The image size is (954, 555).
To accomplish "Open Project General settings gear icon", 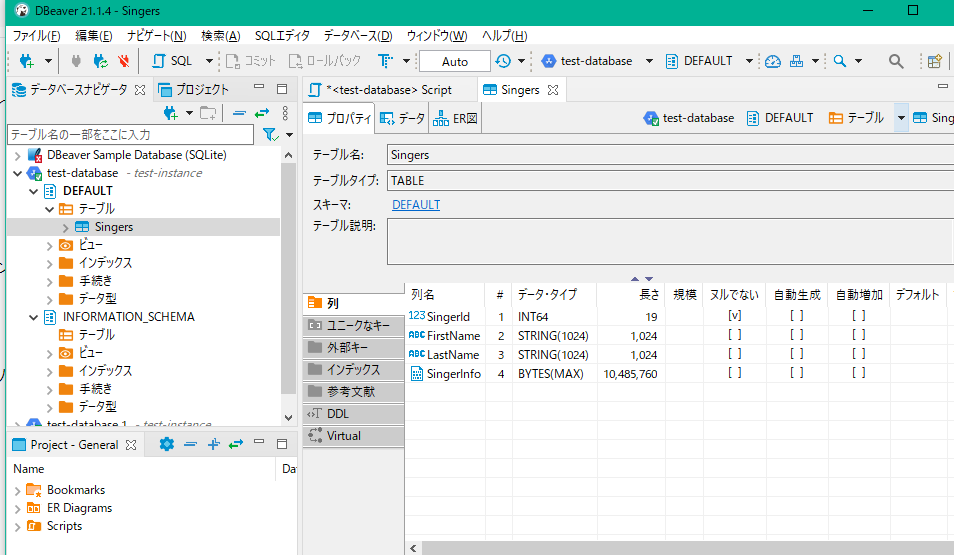I will [x=167, y=444].
